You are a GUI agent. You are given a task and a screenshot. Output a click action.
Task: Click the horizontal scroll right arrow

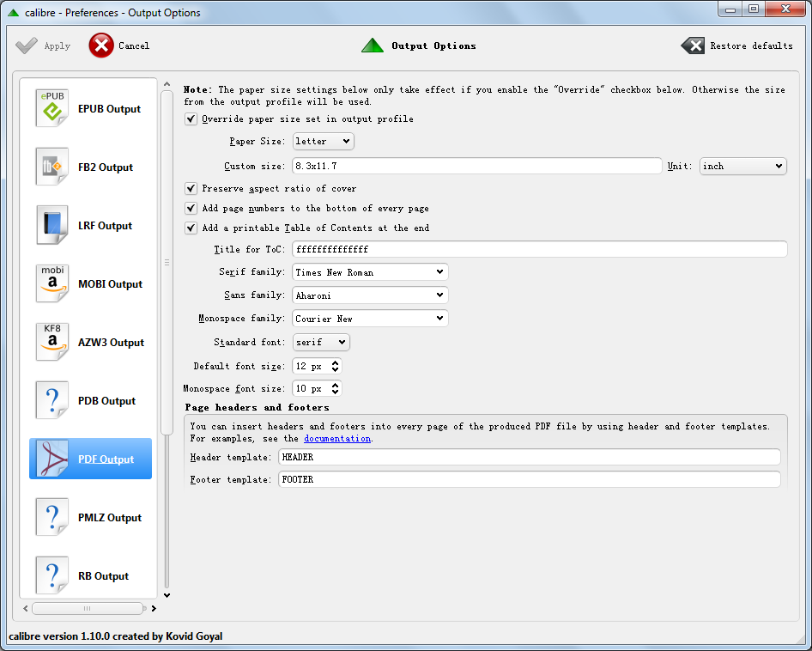(154, 609)
